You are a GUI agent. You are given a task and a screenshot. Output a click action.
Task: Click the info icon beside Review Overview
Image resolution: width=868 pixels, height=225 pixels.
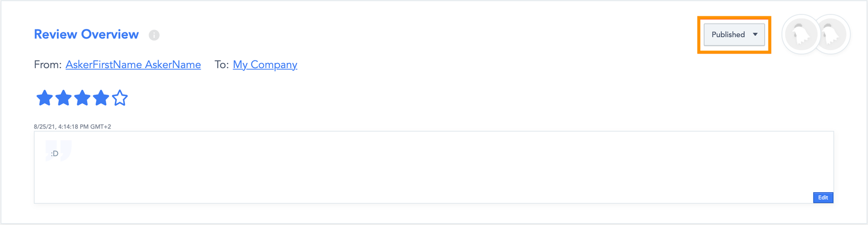[x=154, y=35]
